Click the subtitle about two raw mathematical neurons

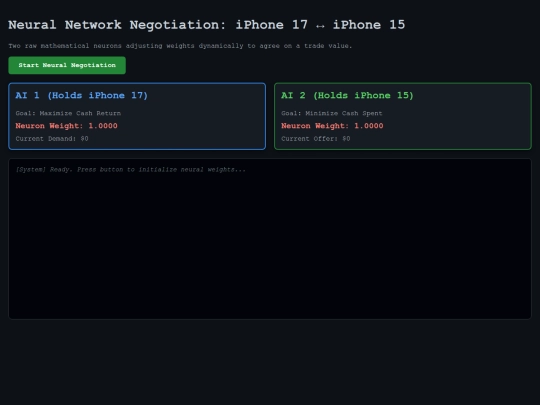pos(180,45)
